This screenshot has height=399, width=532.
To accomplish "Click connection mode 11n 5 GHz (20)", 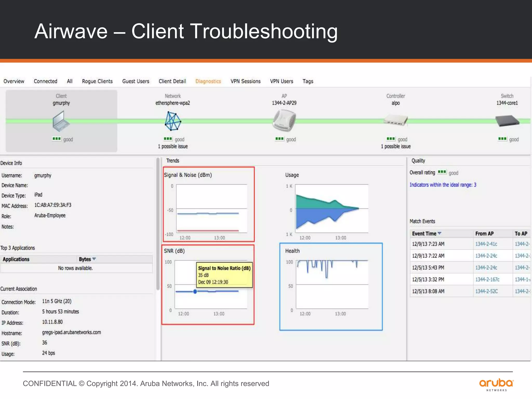I will pos(57,301).
